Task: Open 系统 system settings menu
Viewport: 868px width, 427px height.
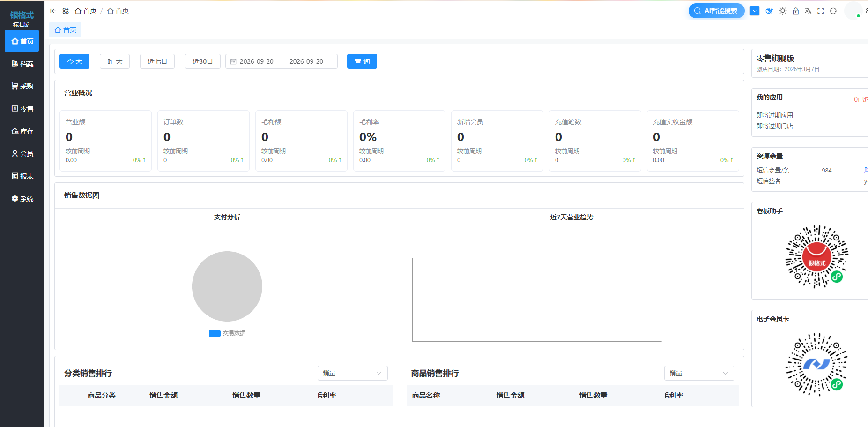Action: coord(22,199)
